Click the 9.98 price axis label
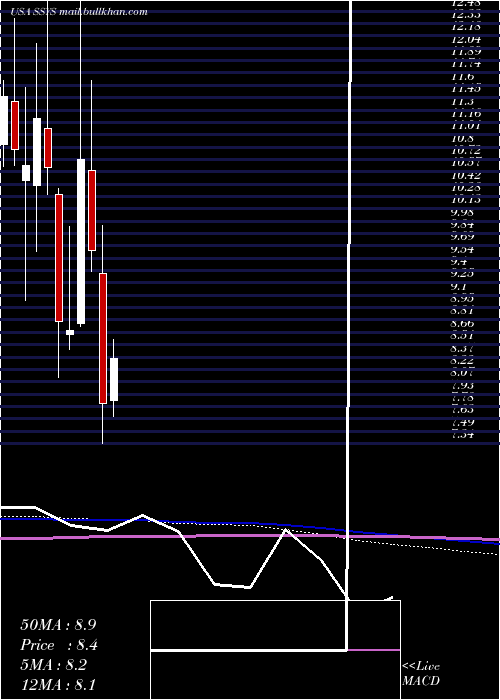This screenshot has height=700, width=500. 463,212
